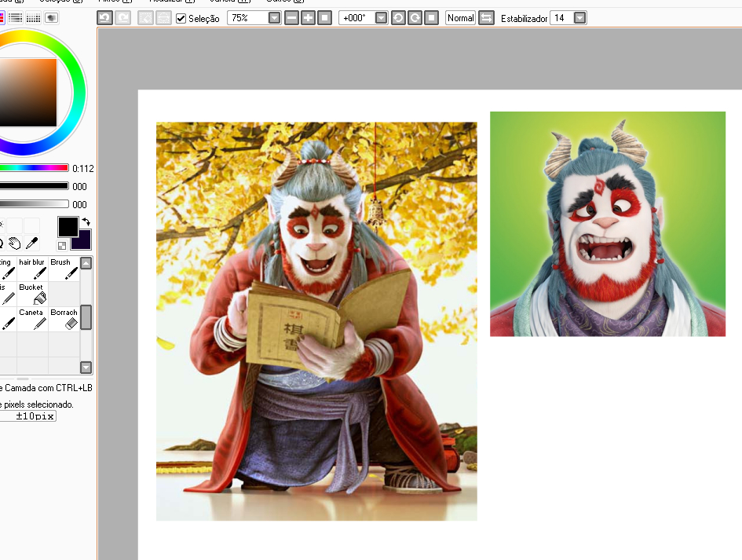Toggle horizontal flip view button

point(487,17)
